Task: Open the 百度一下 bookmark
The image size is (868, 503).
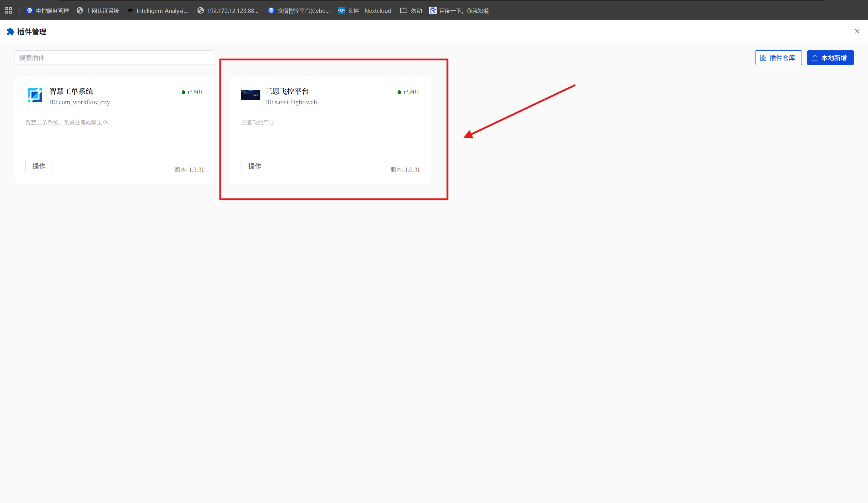Action: coord(459,11)
